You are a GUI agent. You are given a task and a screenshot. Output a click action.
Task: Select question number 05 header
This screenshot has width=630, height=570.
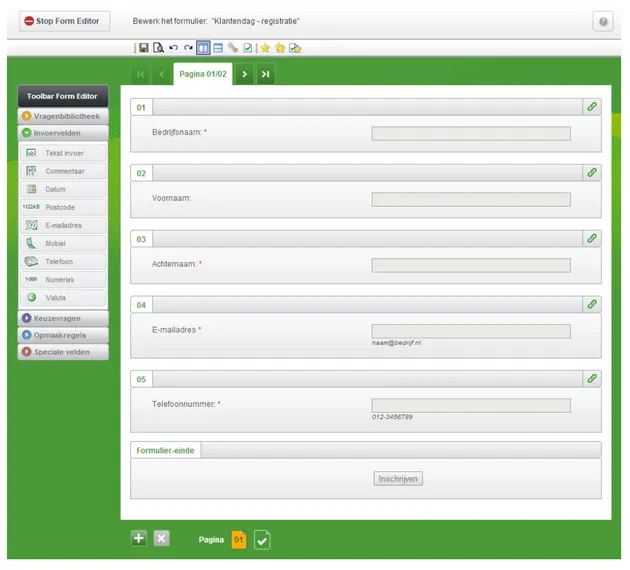pyautogui.click(x=141, y=380)
